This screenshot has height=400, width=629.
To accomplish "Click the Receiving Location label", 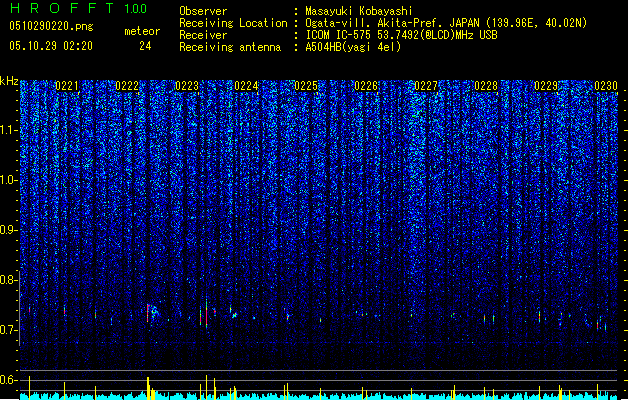I will click(x=233, y=23).
